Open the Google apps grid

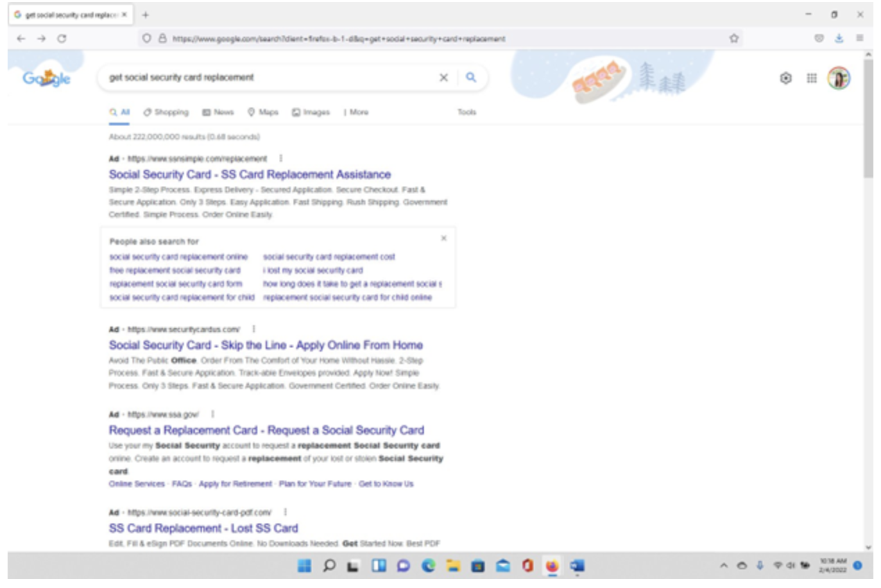811,78
